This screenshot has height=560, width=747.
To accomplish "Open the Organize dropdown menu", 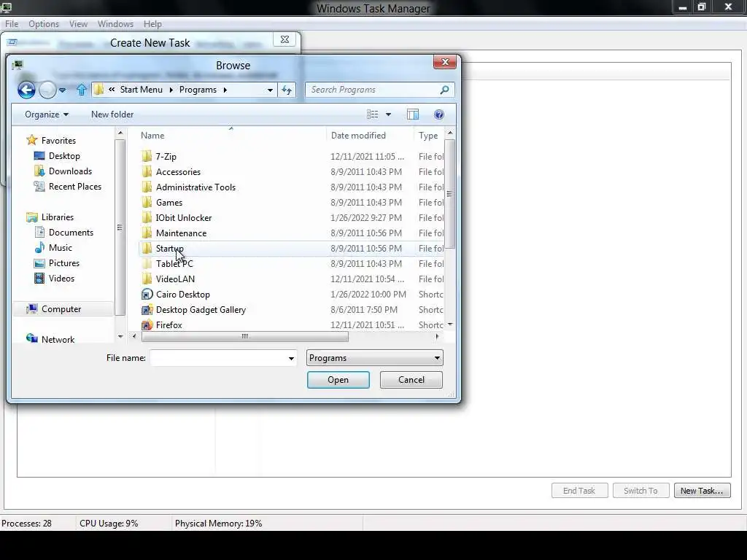I will [x=47, y=114].
